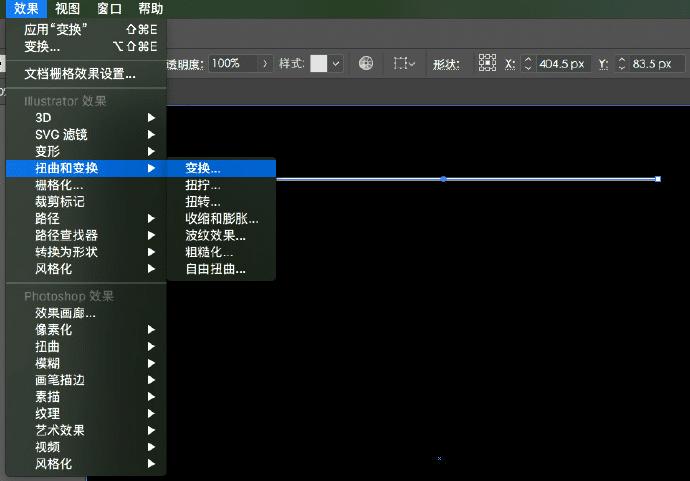Expand 风格化 under Illustrator effects
Screen dimensions: 690x481
pos(86,268)
